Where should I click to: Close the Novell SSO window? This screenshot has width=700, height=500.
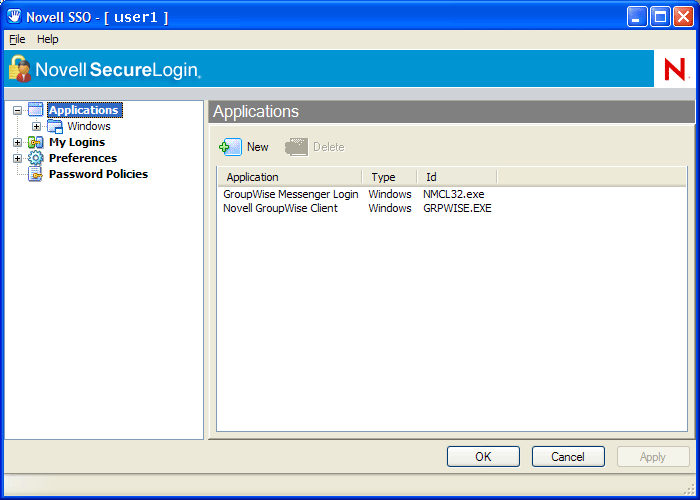point(683,17)
